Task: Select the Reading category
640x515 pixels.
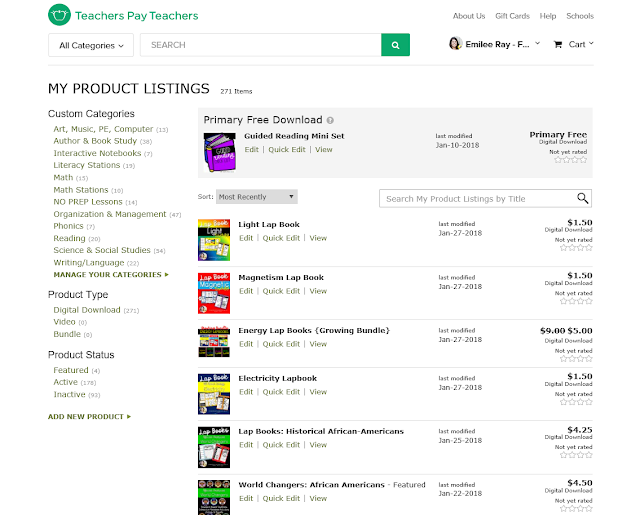Action: (x=69, y=238)
